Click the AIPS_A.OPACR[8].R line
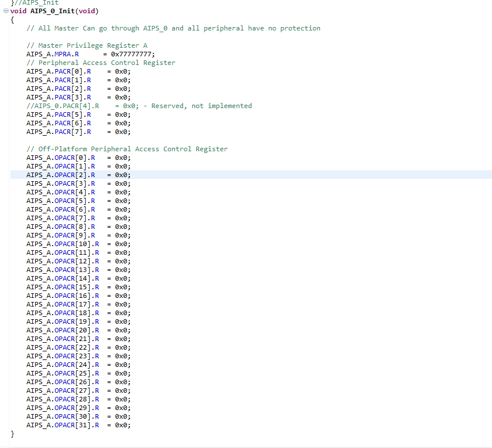The image size is (492, 448). (x=78, y=227)
